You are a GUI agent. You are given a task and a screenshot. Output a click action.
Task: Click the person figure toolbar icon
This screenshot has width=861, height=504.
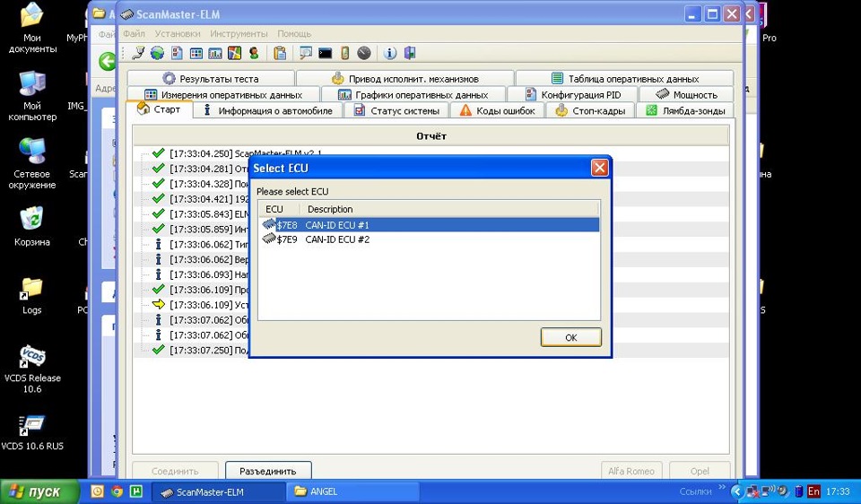click(254, 53)
